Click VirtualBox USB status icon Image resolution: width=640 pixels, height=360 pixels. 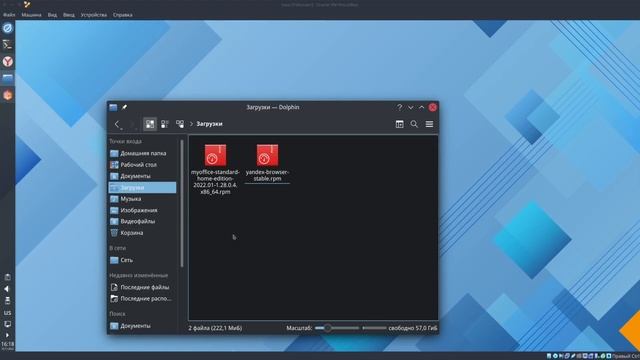[x=573, y=356]
